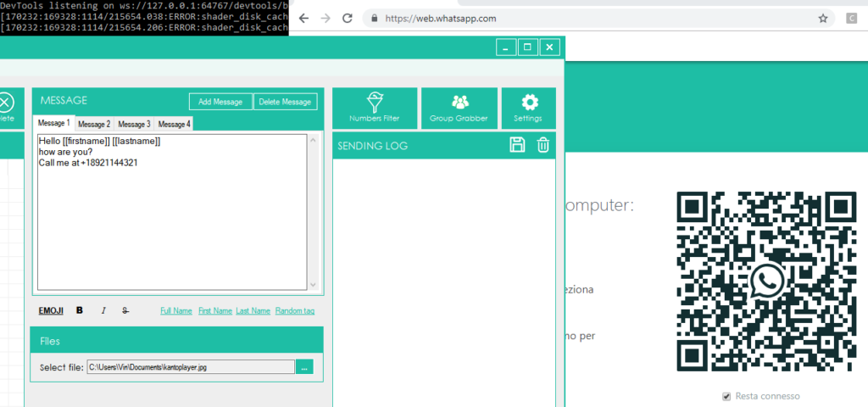Save the sending log with disk icon
The image size is (868, 407).
pyautogui.click(x=517, y=145)
